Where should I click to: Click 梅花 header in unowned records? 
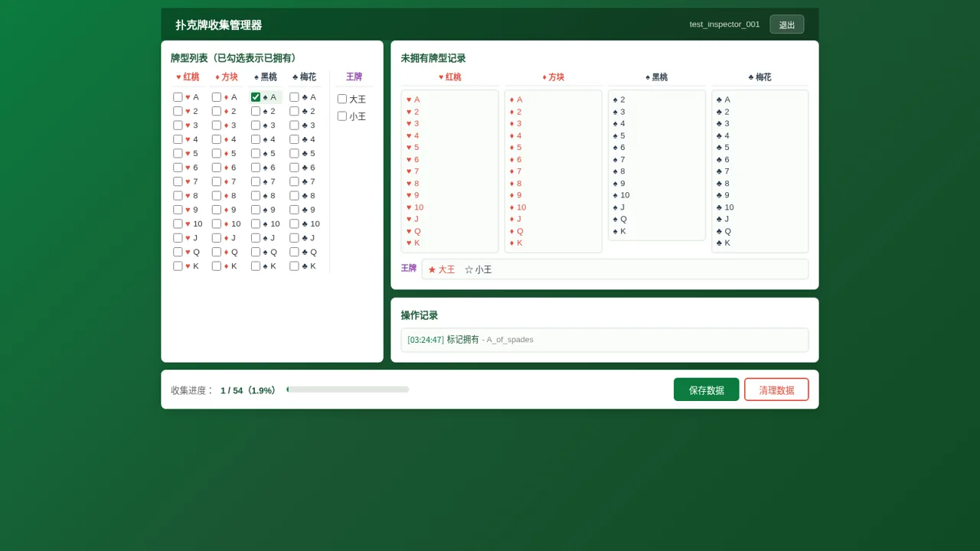[x=760, y=77]
